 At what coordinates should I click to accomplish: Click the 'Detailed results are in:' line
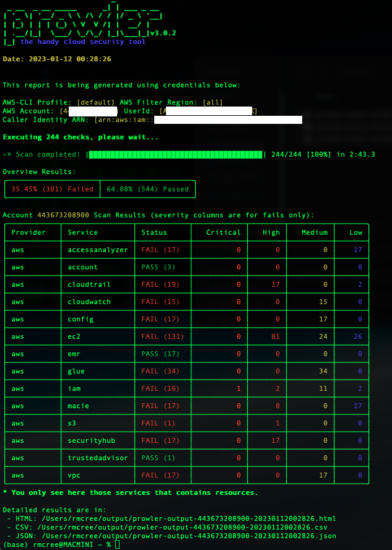pyautogui.click(x=54, y=510)
